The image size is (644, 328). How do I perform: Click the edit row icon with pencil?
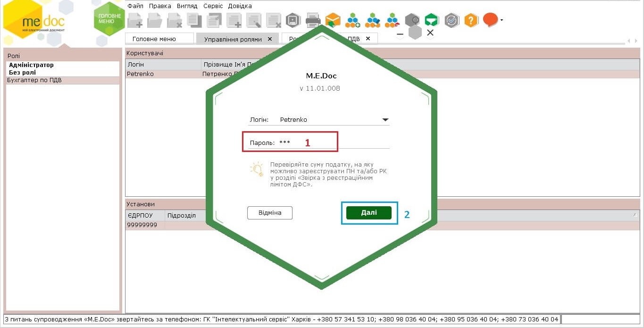tap(254, 20)
